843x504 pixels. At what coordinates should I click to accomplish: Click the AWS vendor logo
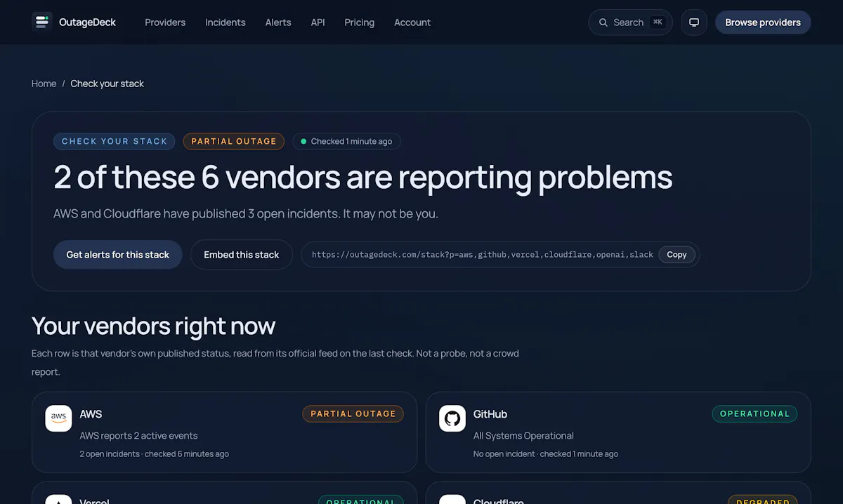(x=58, y=418)
